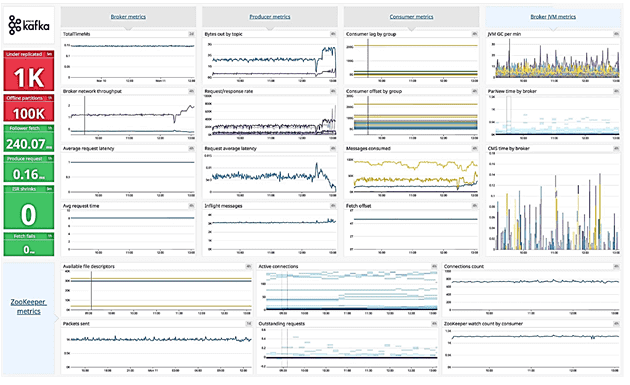Click time badge on Outstanding requests graph
630x385 pixels.
coord(434,324)
